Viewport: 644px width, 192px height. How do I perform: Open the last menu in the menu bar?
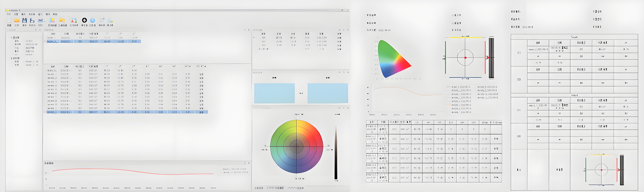click(55, 14)
